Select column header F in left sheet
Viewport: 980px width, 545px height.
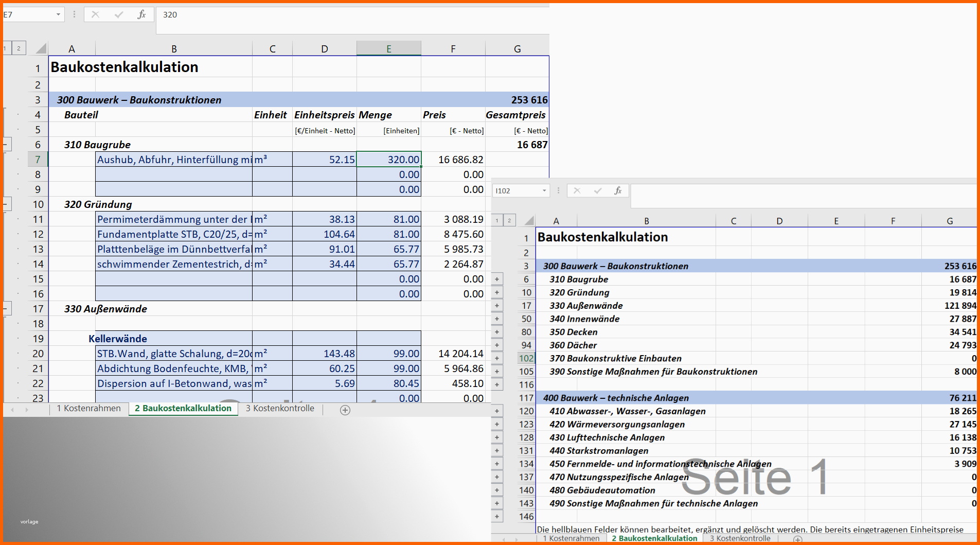453,49
